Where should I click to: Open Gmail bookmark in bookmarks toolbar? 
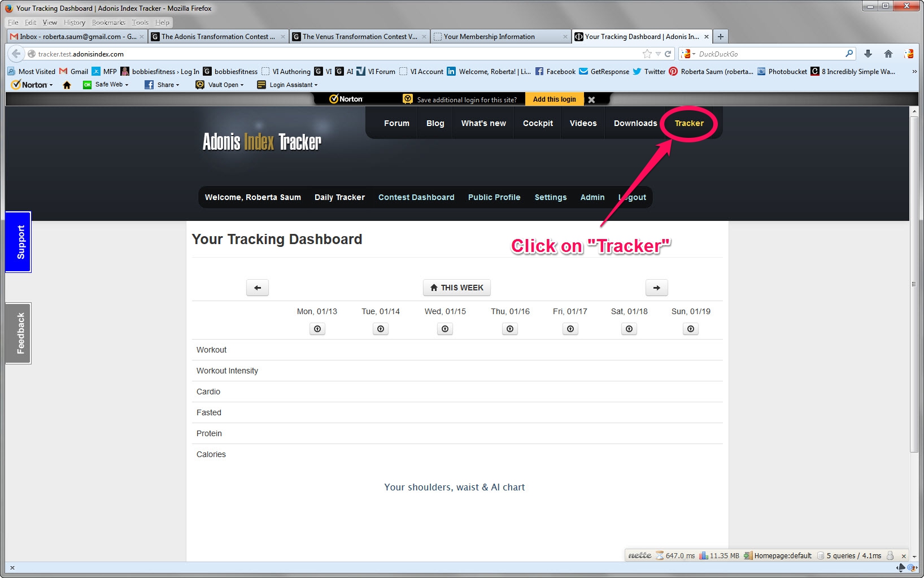[73, 71]
